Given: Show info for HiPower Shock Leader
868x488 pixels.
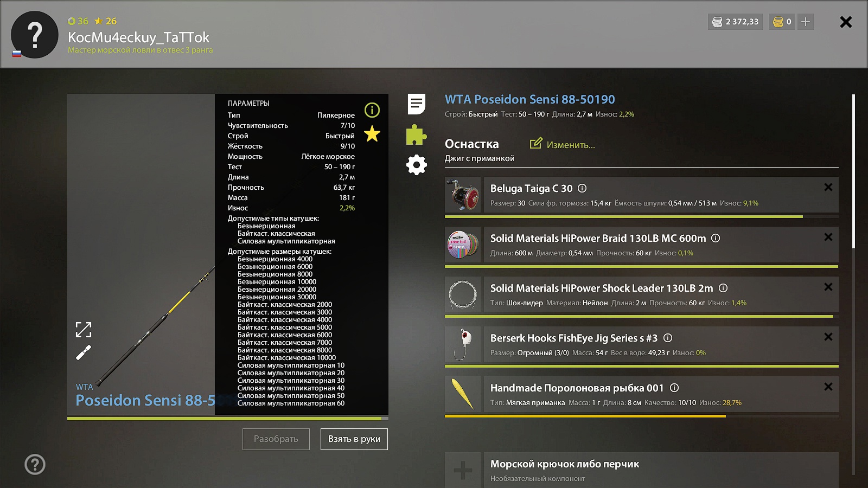Looking at the screenshot, I should tap(723, 288).
